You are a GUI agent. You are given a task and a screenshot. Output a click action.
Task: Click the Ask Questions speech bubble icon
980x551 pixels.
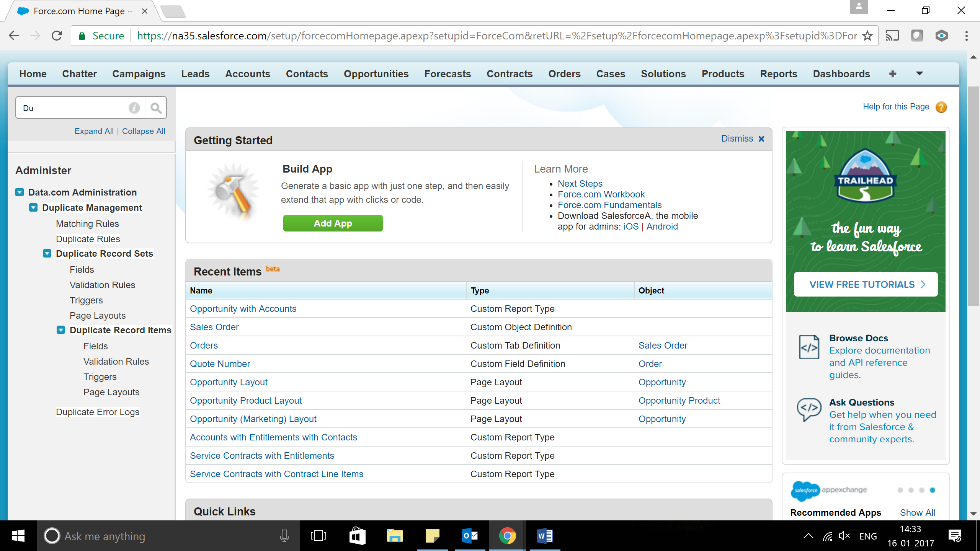(809, 409)
